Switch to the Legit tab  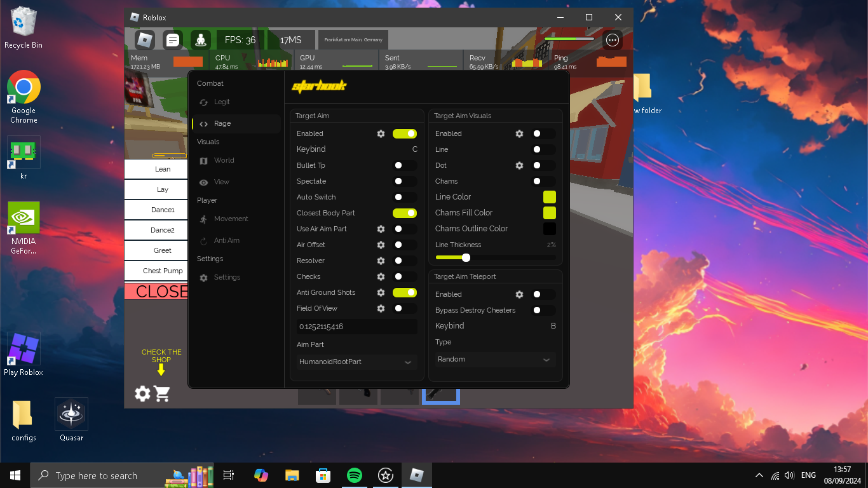[x=236, y=102]
